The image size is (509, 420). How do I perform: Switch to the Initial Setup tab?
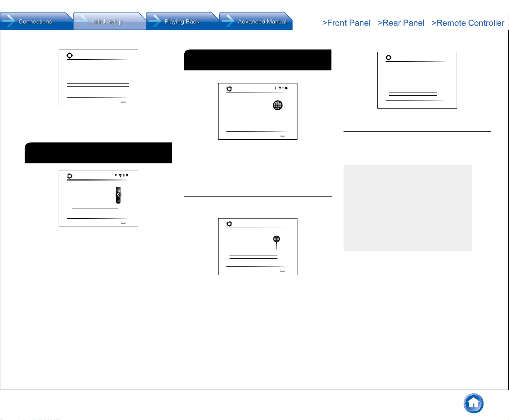click(x=109, y=21)
